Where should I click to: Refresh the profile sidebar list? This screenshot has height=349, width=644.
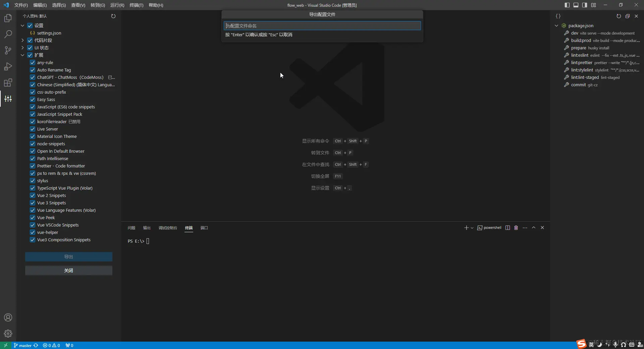click(x=113, y=16)
